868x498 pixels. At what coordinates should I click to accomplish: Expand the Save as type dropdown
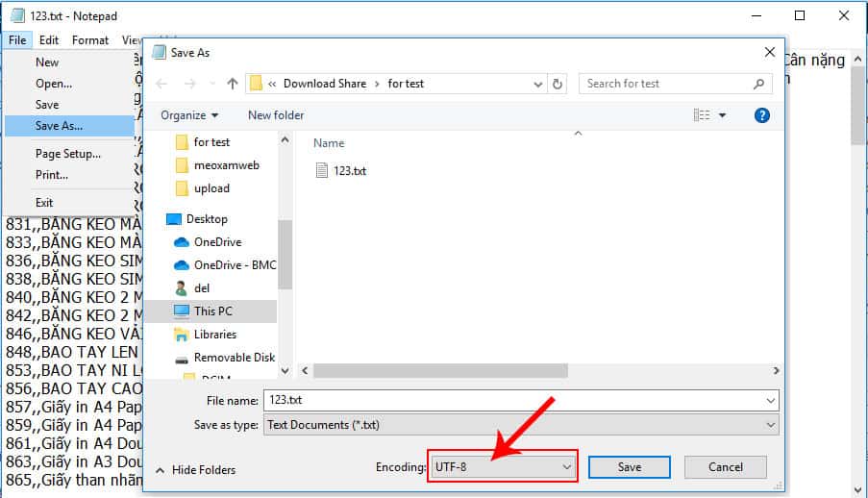tap(520, 424)
